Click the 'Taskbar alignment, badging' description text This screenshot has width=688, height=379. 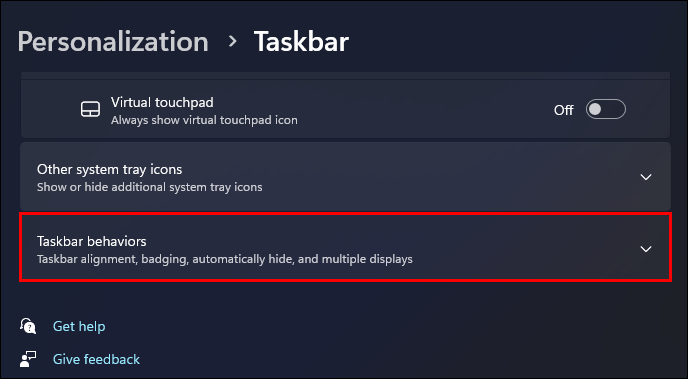pos(225,259)
